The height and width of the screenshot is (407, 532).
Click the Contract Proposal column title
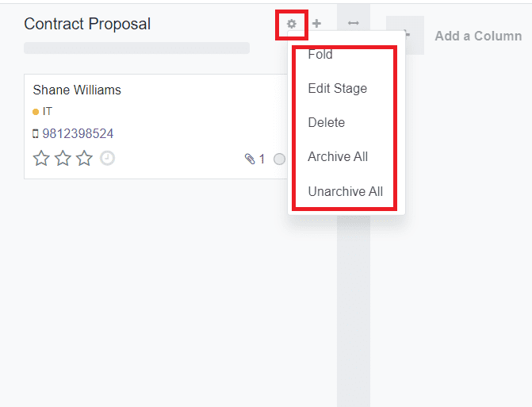point(87,24)
